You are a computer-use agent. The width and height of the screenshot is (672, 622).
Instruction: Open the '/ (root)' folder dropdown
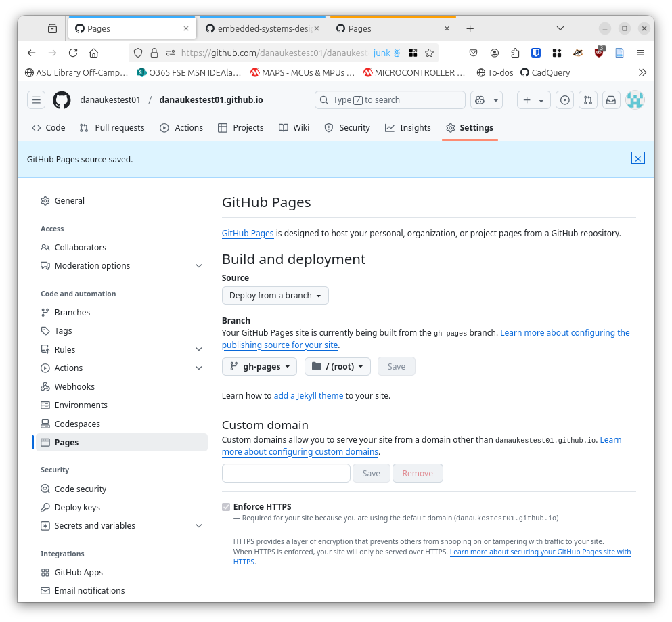338,367
